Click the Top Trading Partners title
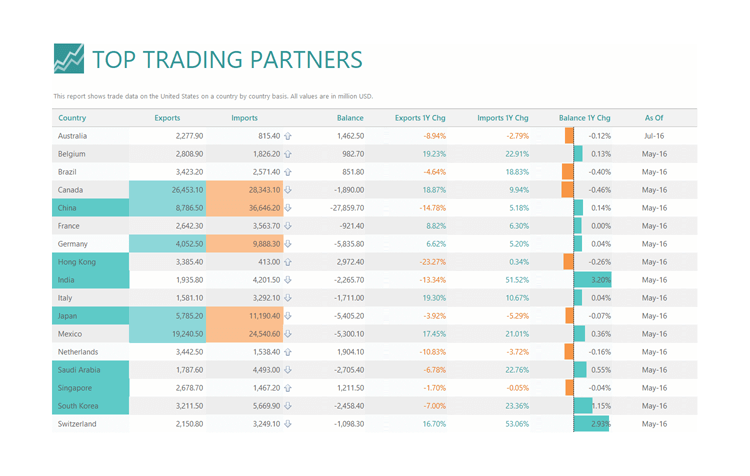This screenshot has width=750, height=476. [x=227, y=60]
